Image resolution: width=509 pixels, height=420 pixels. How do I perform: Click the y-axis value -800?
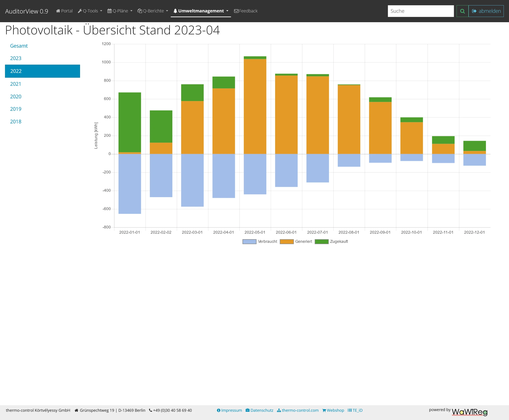[x=106, y=227]
